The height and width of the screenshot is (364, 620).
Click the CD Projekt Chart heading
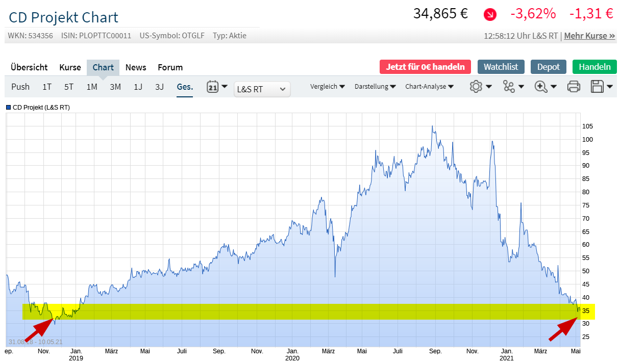pyautogui.click(x=64, y=17)
